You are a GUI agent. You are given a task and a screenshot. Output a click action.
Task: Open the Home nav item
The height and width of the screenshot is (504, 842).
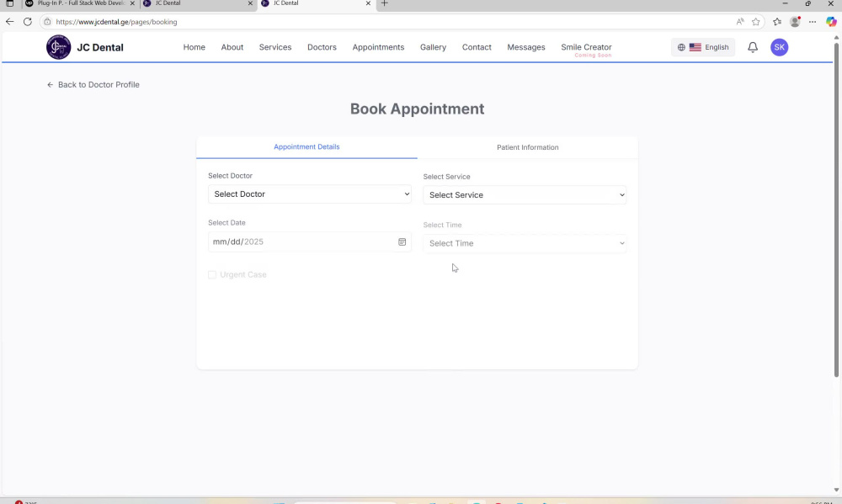(194, 47)
